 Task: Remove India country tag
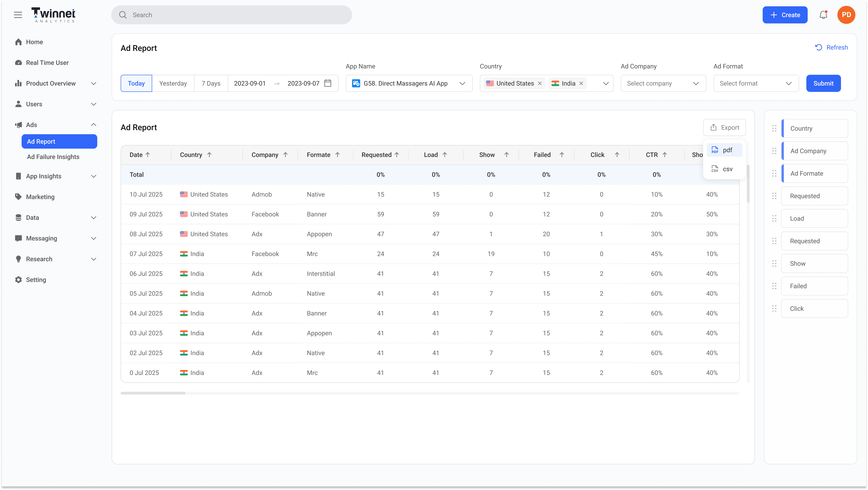point(581,83)
